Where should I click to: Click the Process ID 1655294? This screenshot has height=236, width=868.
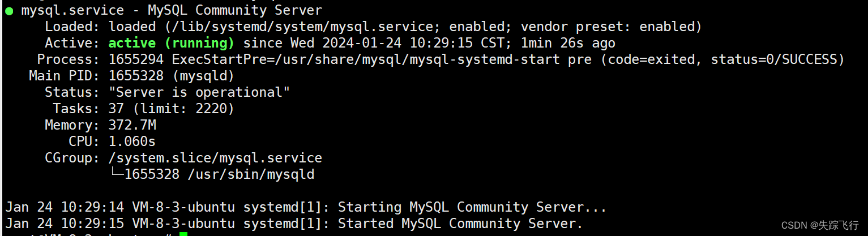[x=136, y=59]
